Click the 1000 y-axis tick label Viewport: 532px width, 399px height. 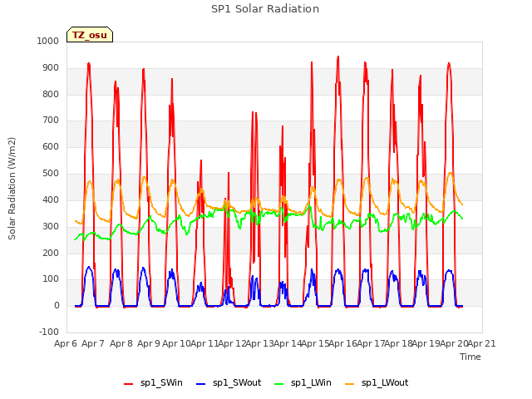(48, 41)
